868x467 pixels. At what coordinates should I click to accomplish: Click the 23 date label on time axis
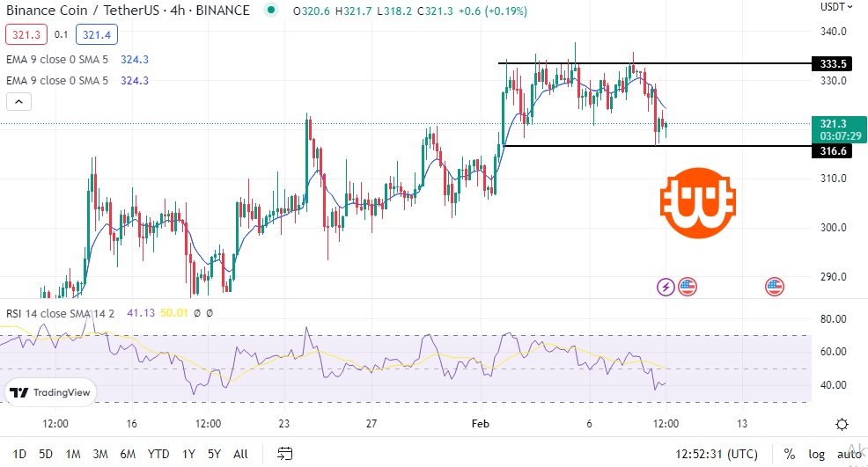click(283, 424)
